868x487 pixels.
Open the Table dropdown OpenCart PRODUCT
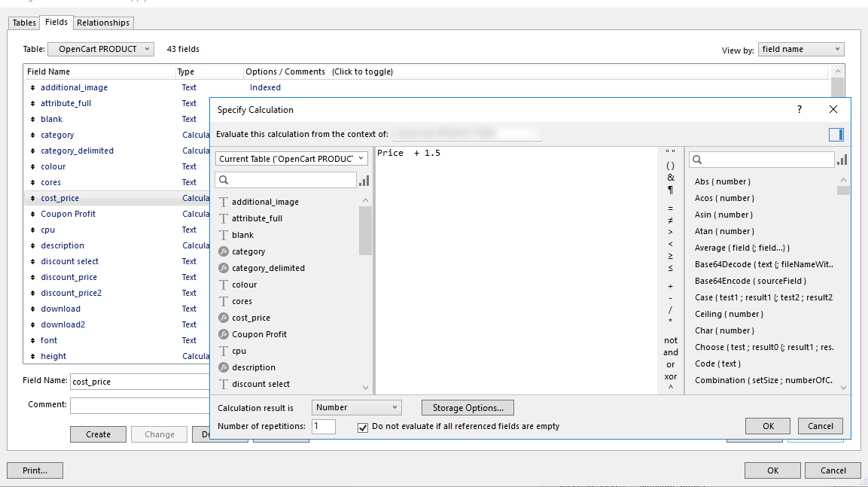tap(101, 49)
